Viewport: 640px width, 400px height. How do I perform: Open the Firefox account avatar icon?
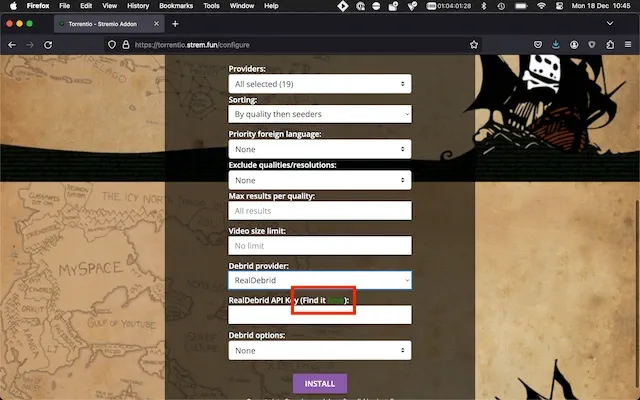(574, 45)
